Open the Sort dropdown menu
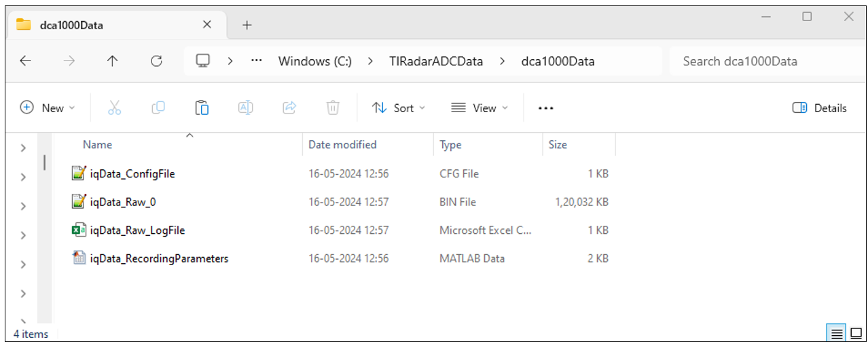Screen dimensions: 868x342 (x=398, y=108)
